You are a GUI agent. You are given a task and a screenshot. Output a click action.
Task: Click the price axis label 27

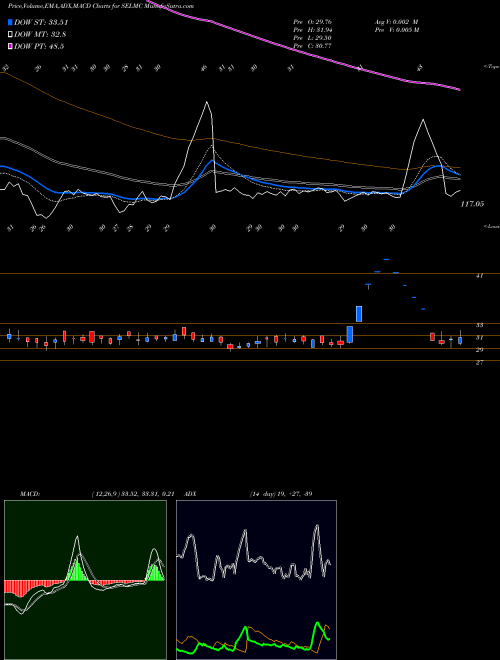(479, 362)
